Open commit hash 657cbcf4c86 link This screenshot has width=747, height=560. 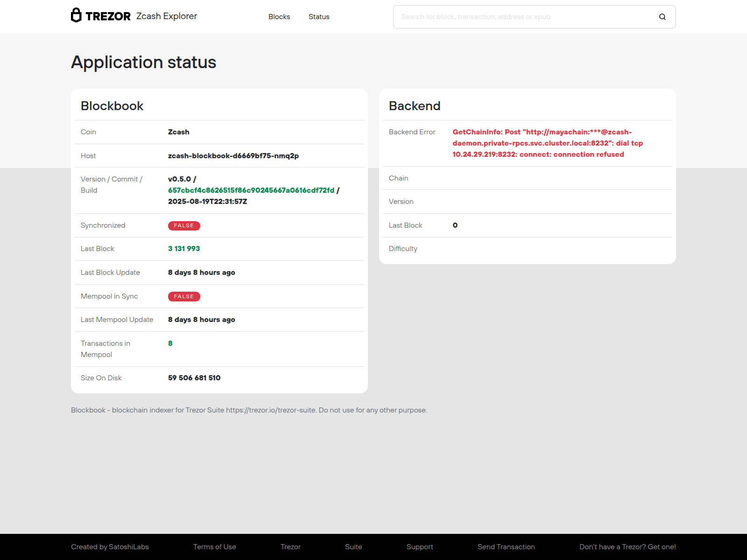[x=251, y=190]
